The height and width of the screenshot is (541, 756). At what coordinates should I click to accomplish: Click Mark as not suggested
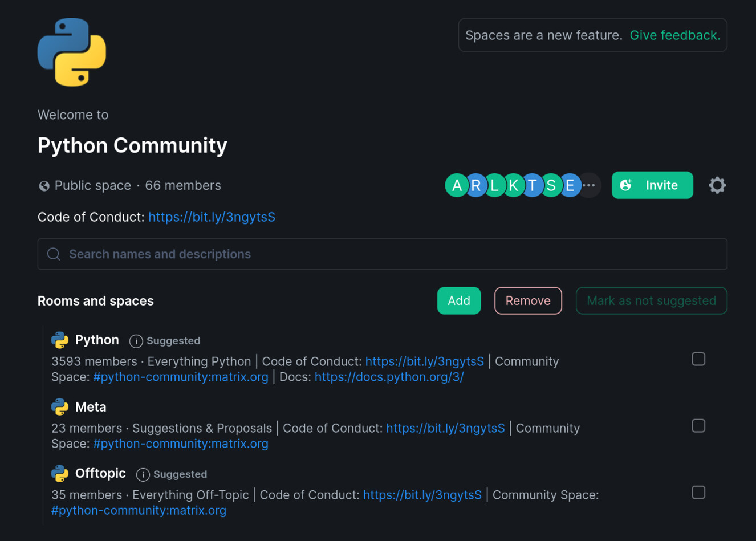(651, 300)
